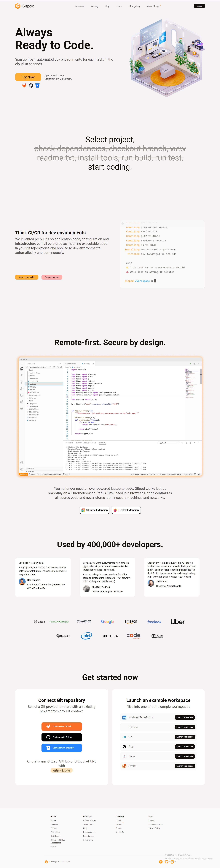
Task: Click Julius Volz's avatar photo
Action: point(151,583)
